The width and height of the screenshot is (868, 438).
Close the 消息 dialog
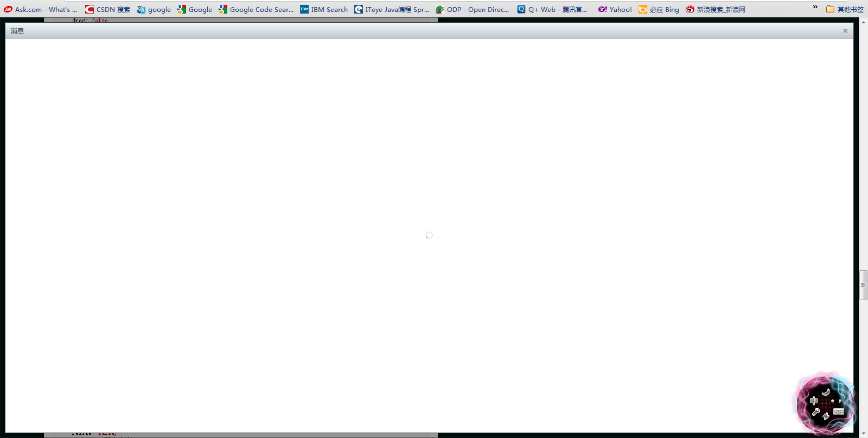[845, 31]
